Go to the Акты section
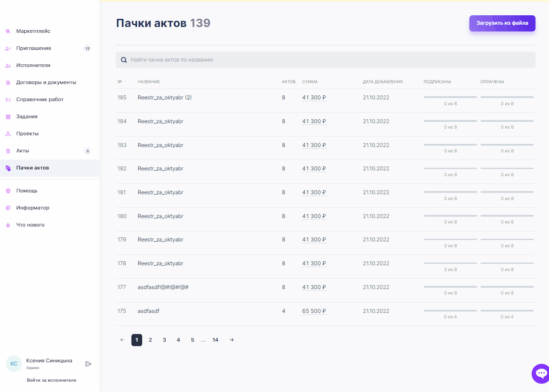The image size is (549, 392). (22, 151)
